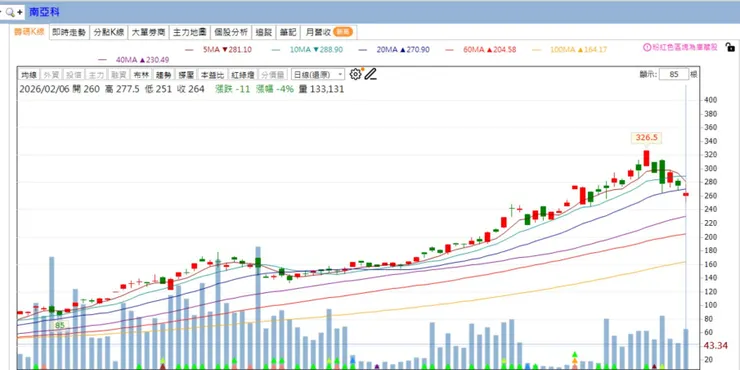Click the 10MA legend color line
The image size is (740, 370).
(x=277, y=50)
